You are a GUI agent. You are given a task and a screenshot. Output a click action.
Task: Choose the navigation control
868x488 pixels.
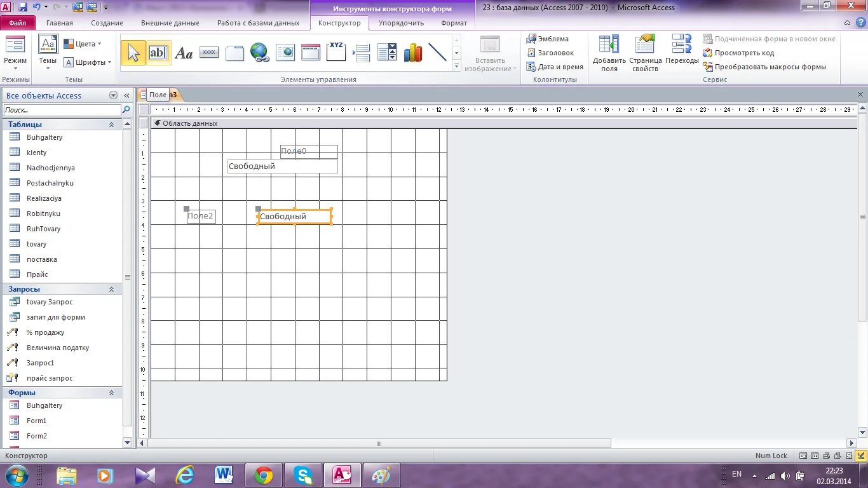tap(311, 53)
